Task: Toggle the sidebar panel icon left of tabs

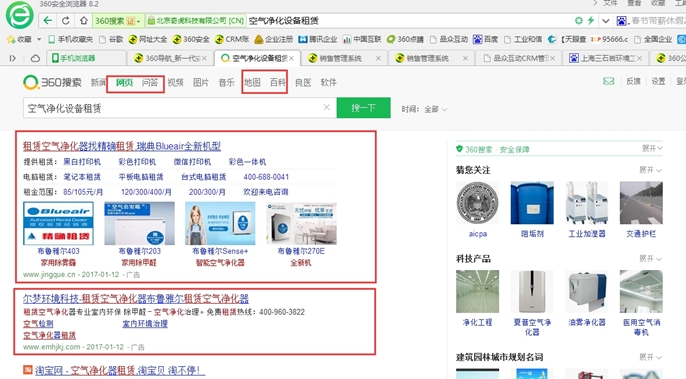Action: pyautogui.click(x=13, y=58)
